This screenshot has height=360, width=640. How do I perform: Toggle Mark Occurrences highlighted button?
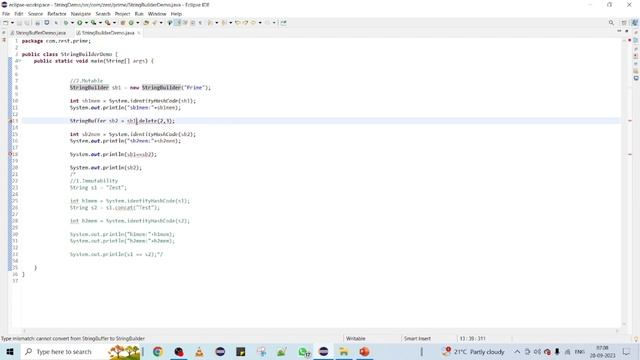[x=178, y=23]
